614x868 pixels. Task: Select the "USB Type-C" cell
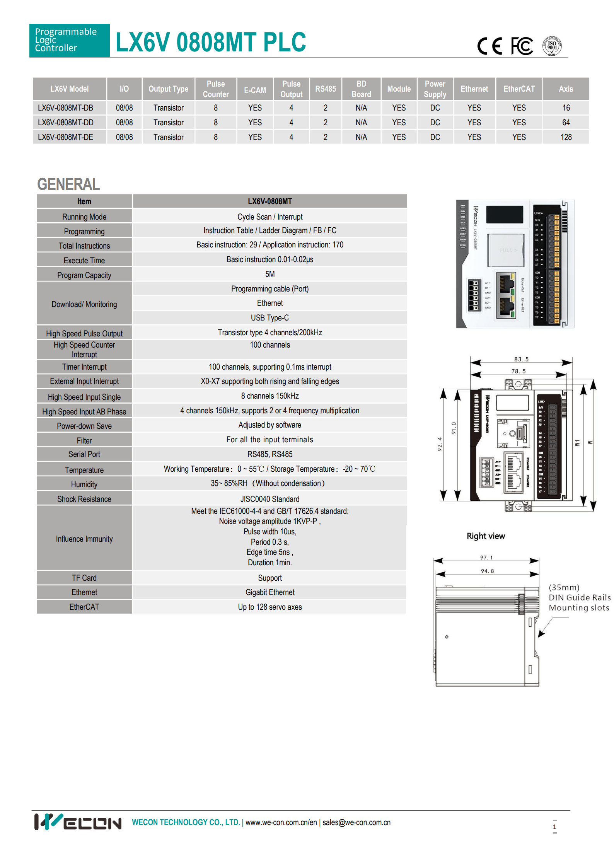[270, 318]
